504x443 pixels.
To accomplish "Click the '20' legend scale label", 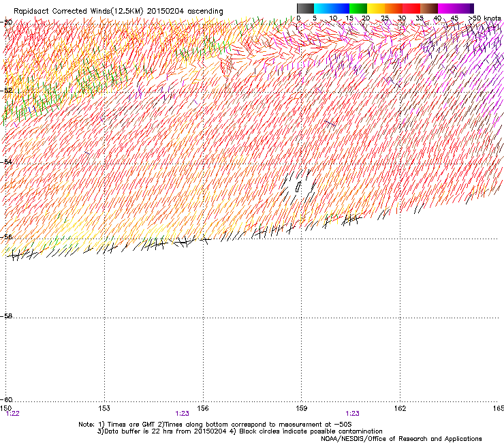I will coord(366,18).
